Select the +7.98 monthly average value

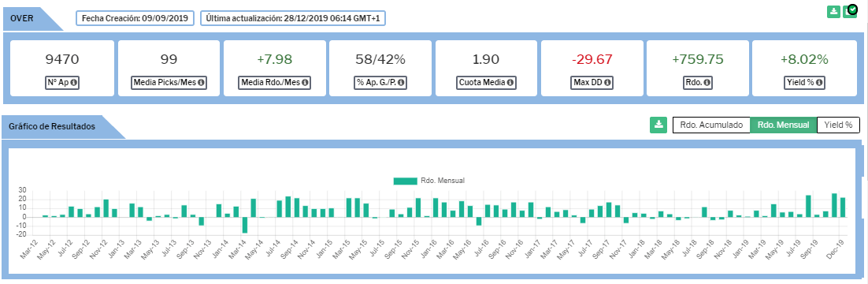point(274,59)
